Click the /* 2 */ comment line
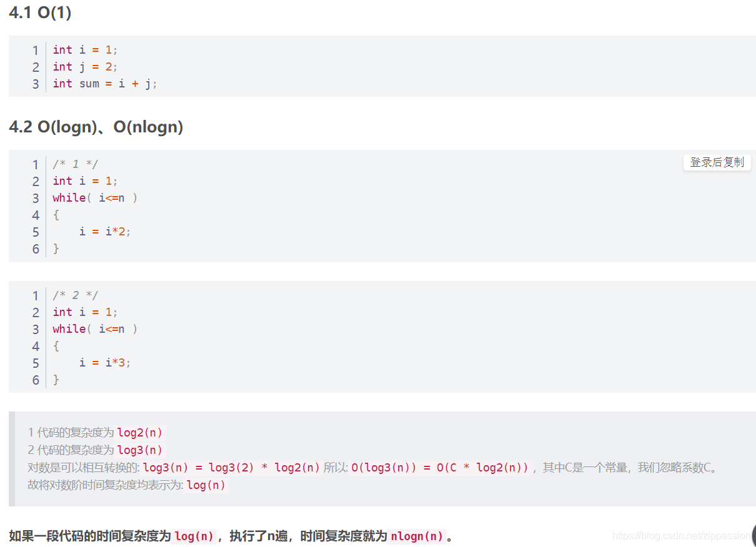Viewport: 756px width, 547px height. pyautogui.click(x=75, y=295)
